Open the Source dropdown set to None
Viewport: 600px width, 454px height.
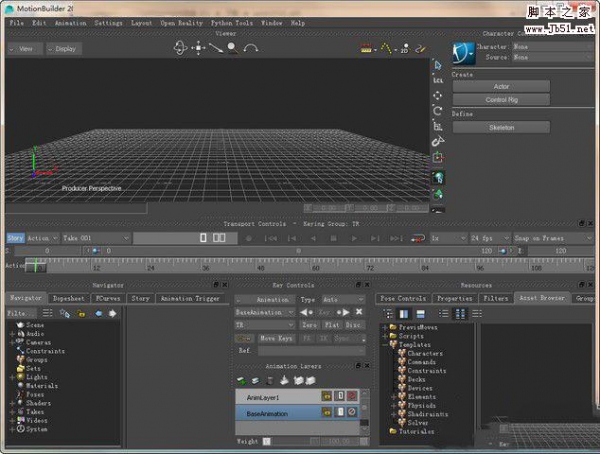coord(553,57)
